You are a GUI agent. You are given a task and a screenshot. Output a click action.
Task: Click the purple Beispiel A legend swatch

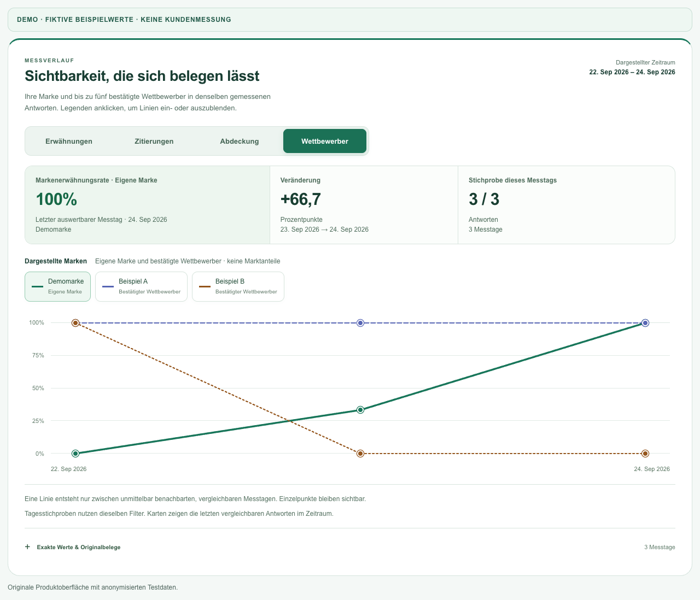coord(108,286)
